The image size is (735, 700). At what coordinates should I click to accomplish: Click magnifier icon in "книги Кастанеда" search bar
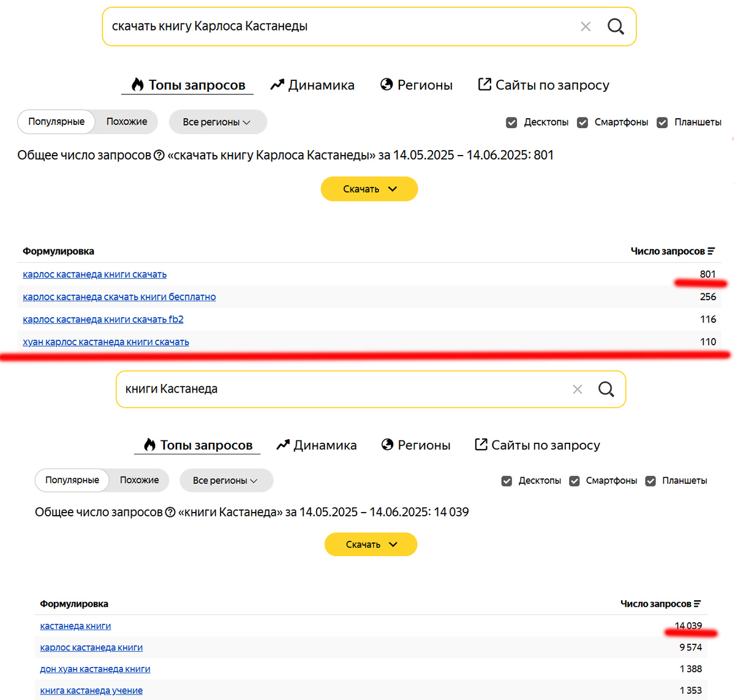point(606,389)
